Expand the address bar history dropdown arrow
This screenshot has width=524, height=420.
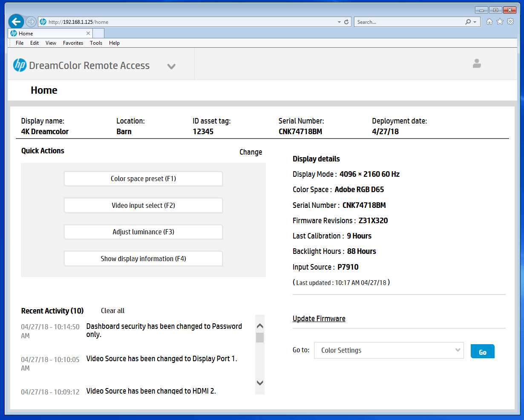pos(339,22)
